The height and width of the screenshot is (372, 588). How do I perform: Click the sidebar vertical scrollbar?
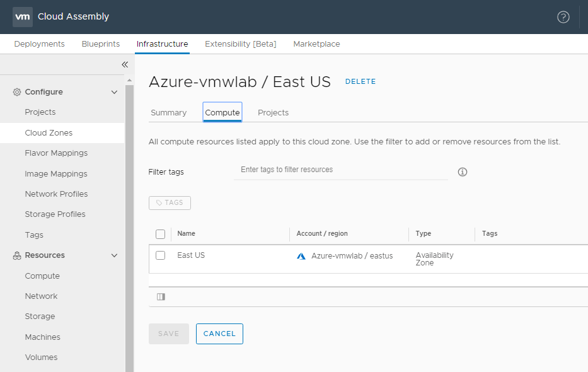click(129, 221)
